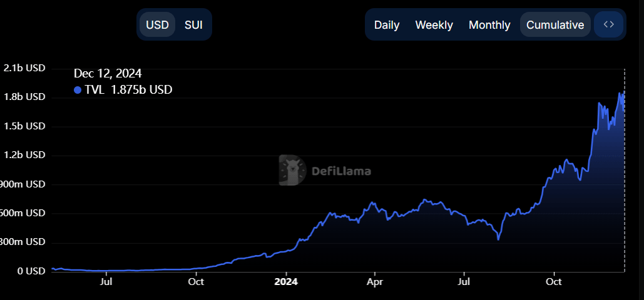This screenshot has height=300, width=644.
Task: Click the 1.2b USD y-axis label
Action: coord(24,155)
